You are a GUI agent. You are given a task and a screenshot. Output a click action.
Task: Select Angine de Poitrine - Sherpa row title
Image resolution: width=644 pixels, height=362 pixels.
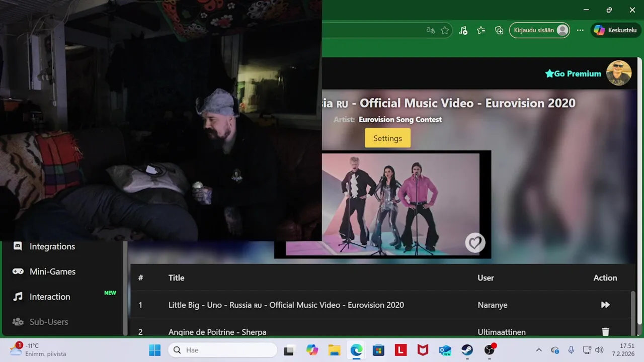[x=217, y=332]
